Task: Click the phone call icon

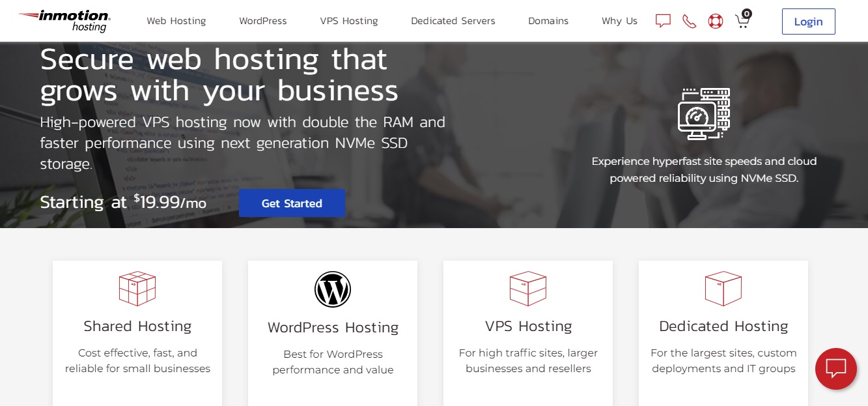Action: click(689, 21)
